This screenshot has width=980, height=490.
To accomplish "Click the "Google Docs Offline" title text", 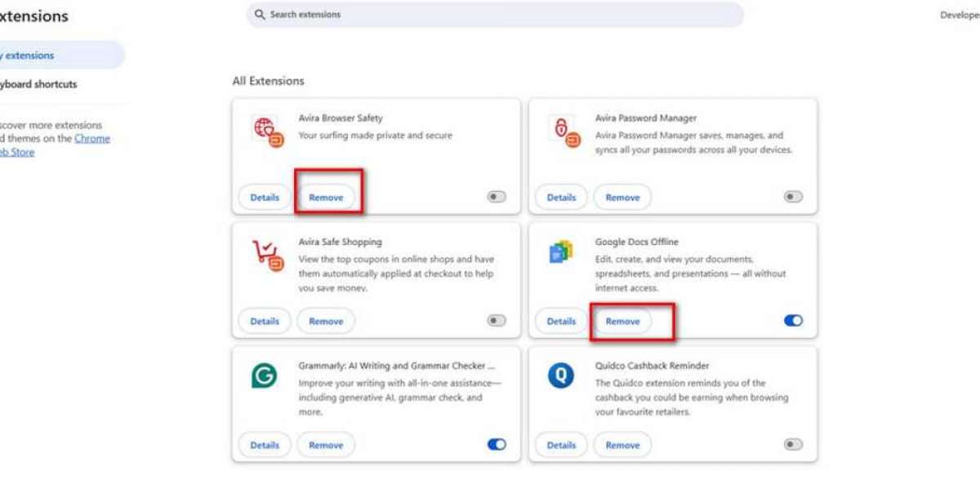I will [x=637, y=243].
